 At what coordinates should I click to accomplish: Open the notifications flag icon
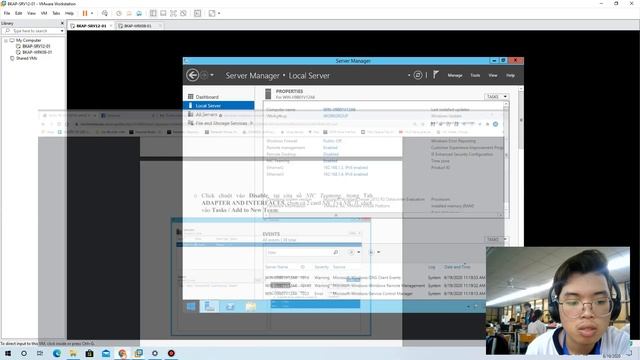pyautogui.click(x=436, y=75)
